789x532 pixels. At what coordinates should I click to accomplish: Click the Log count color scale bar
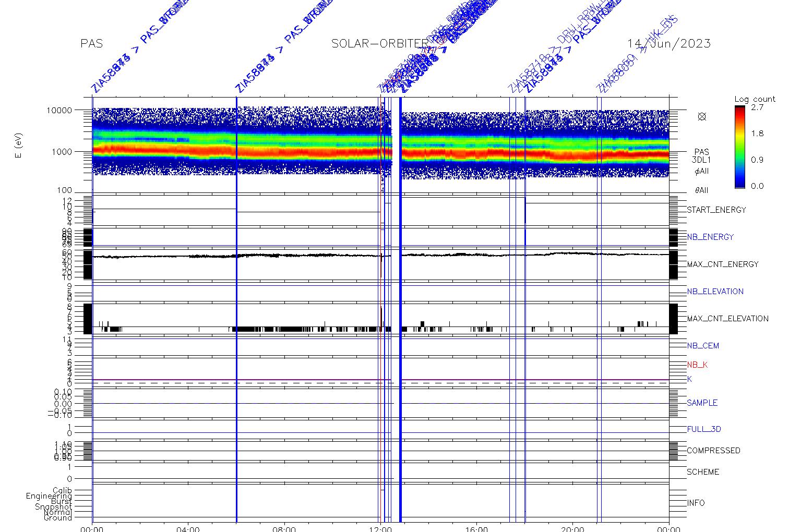pos(739,147)
